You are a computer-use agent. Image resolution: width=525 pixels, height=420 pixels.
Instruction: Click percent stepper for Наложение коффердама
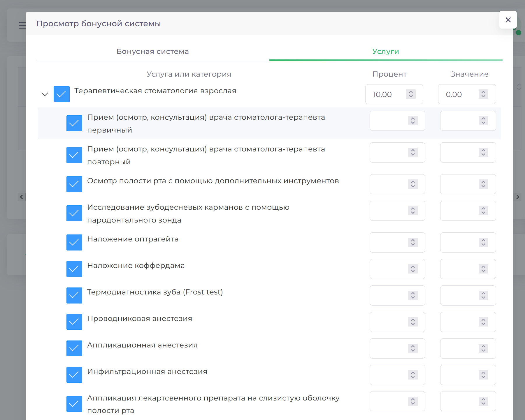413,269
